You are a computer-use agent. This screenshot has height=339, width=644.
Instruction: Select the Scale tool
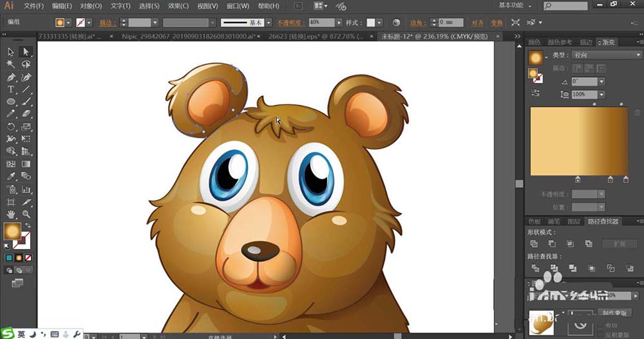pos(26,127)
